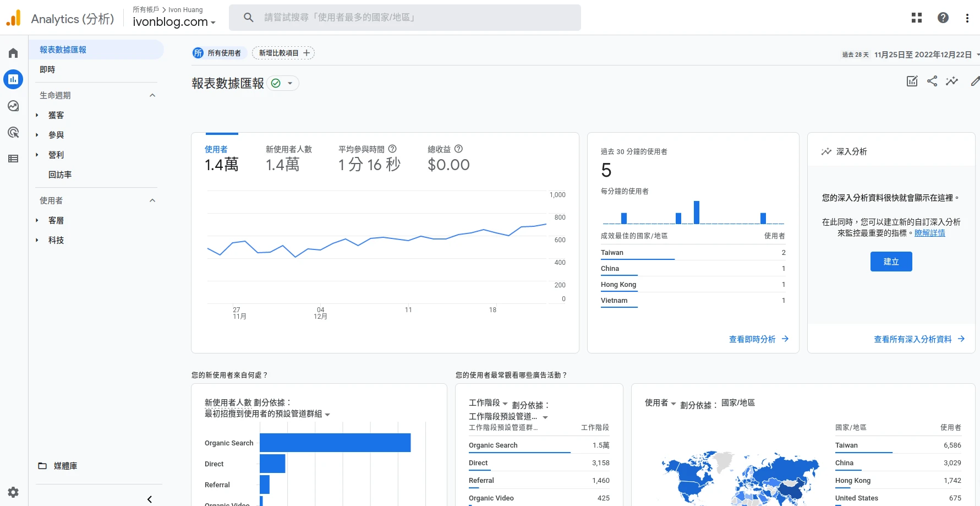
Task: Click the Share this report icon
Action: [932, 81]
